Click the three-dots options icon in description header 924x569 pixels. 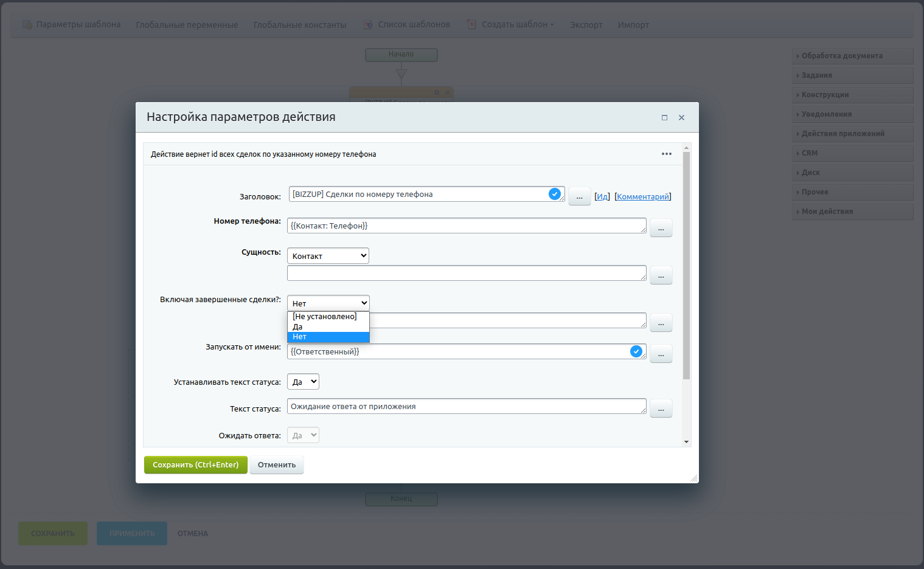666,154
